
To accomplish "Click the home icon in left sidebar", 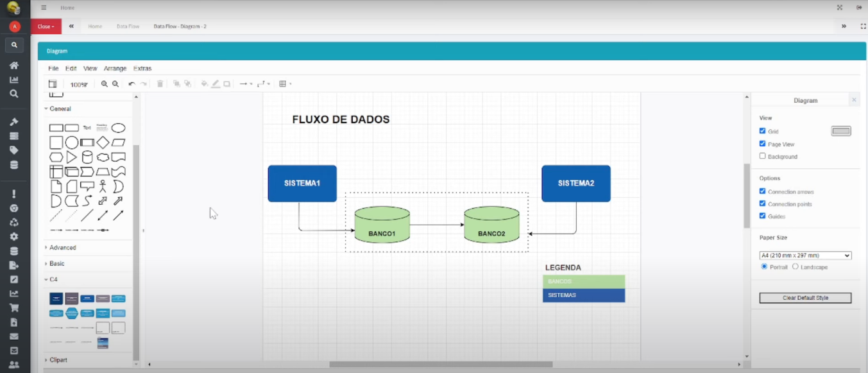I will pos(14,65).
